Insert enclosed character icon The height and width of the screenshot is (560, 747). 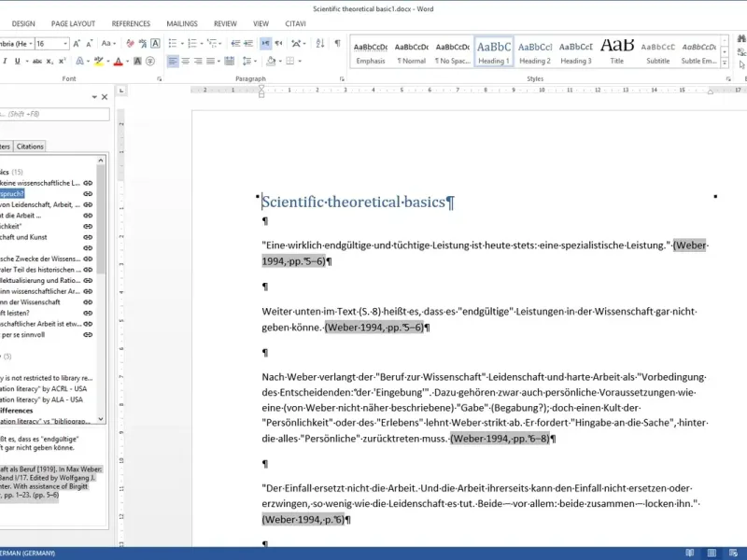[150, 62]
